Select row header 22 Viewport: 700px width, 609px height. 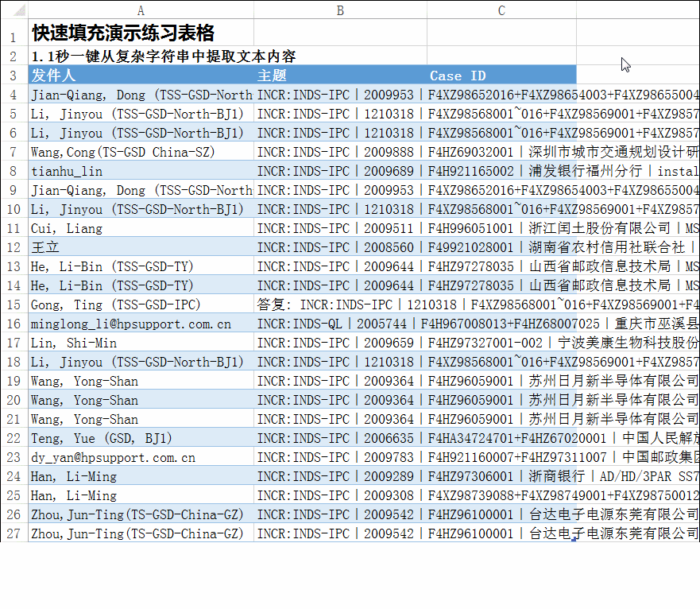(x=14, y=438)
